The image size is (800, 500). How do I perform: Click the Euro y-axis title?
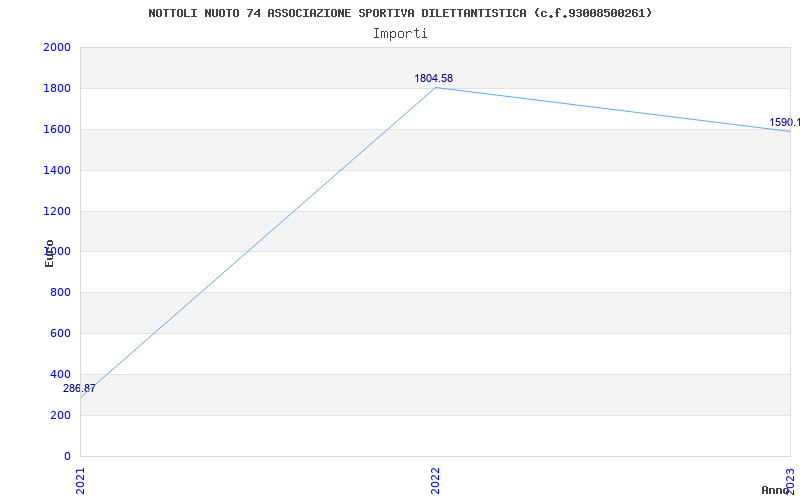pyautogui.click(x=49, y=253)
